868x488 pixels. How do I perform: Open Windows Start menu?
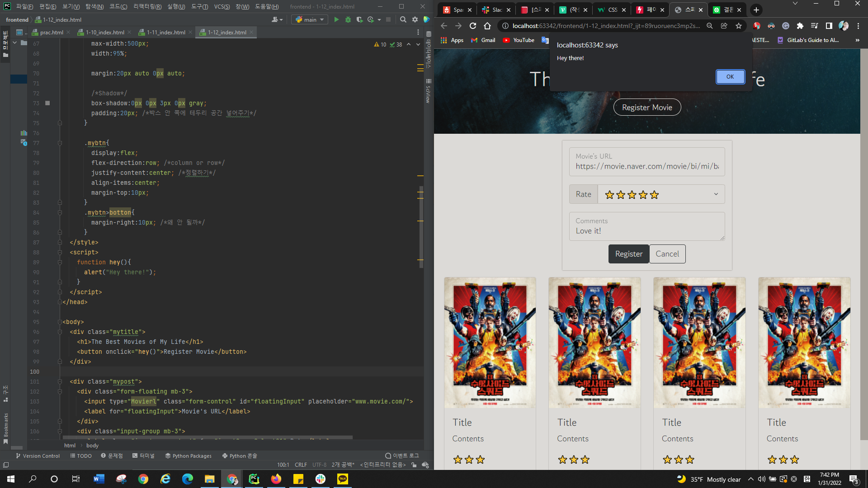(x=11, y=479)
